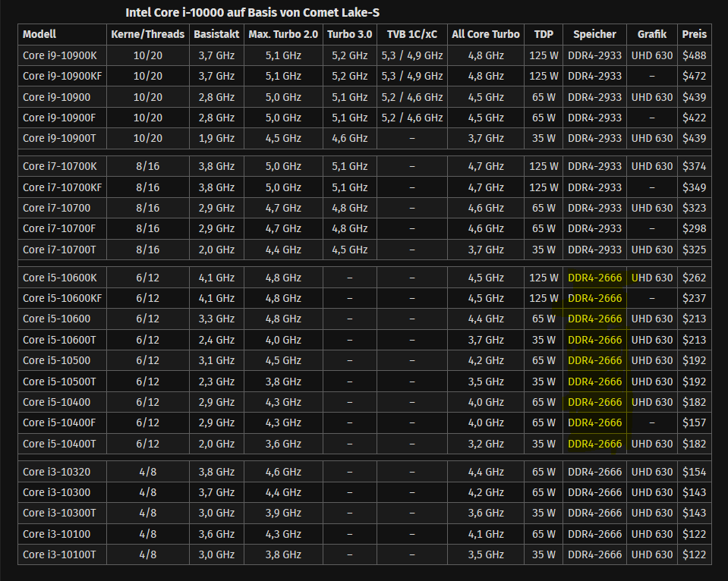
Task: Click the 'Core i9-10900T' model name
Action: coord(59,138)
